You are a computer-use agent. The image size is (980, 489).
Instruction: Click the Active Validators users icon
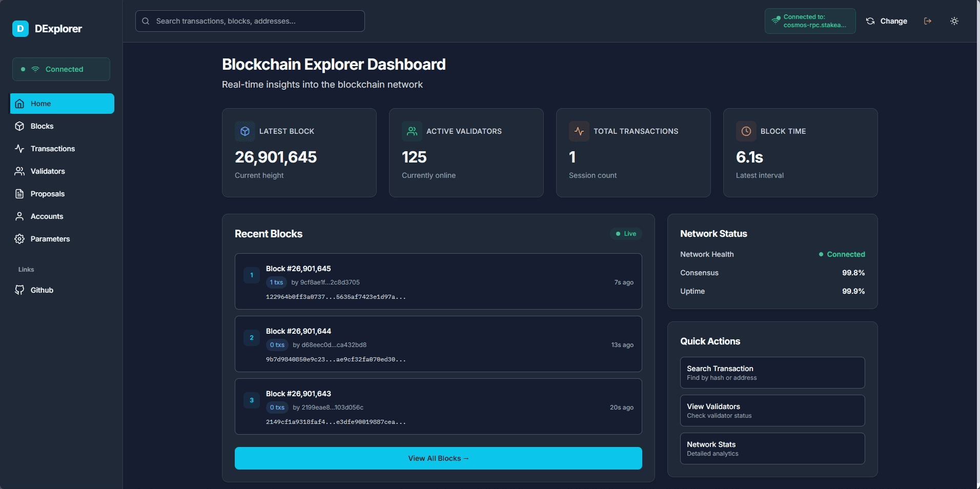[412, 131]
